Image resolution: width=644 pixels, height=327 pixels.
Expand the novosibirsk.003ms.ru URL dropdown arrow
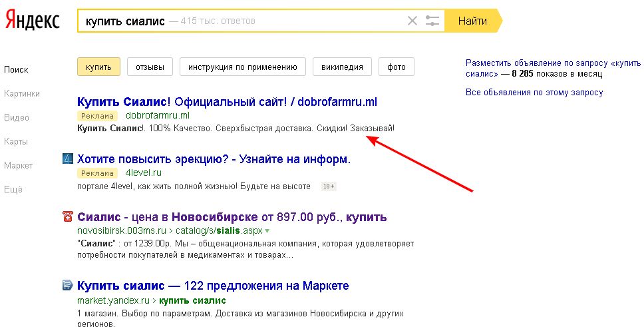click(x=267, y=231)
